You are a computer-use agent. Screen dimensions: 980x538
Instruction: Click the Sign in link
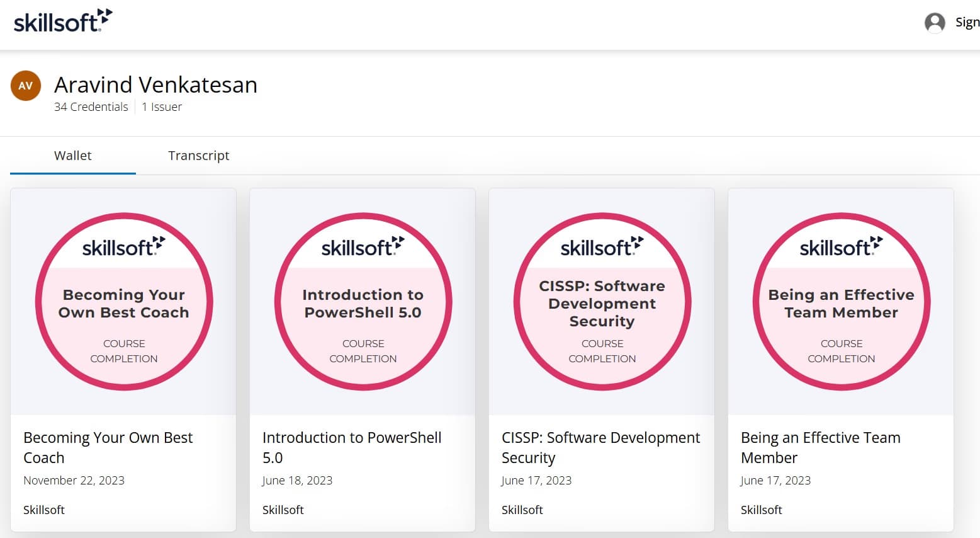coord(967,22)
